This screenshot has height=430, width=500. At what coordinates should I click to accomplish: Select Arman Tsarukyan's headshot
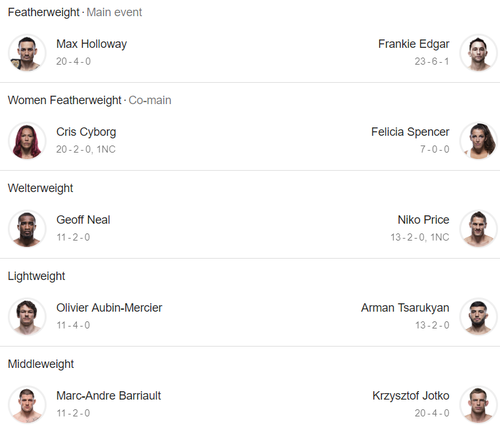[479, 317]
